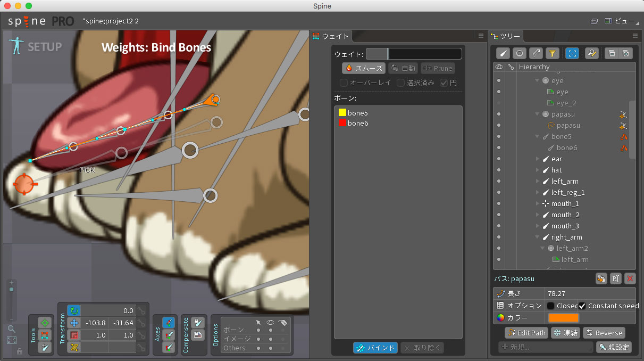The image size is (644, 361).
Task: Click the expand all tree icon
Action: [x=625, y=53]
